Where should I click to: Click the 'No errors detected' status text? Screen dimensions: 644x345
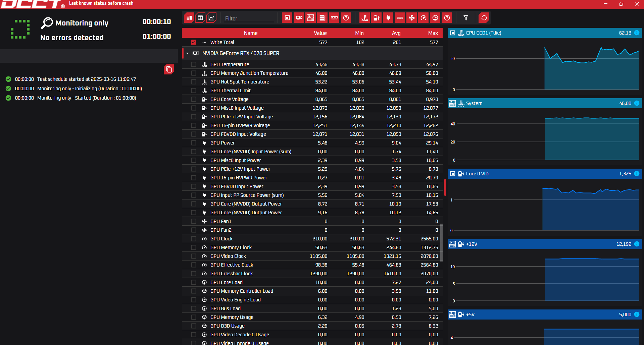[x=72, y=38]
